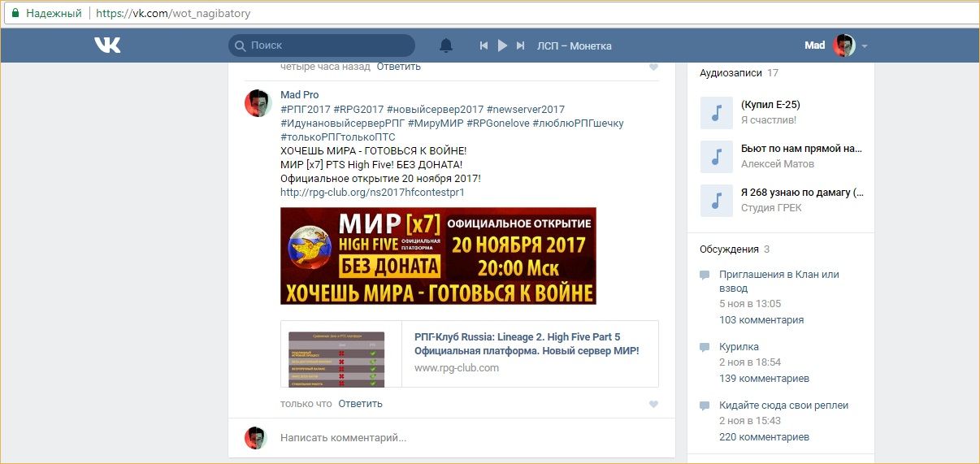The height and width of the screenshot is (464, 980).
Task: Open Кидайте сюда свои реплеи discussion
Action: [783, 405]
